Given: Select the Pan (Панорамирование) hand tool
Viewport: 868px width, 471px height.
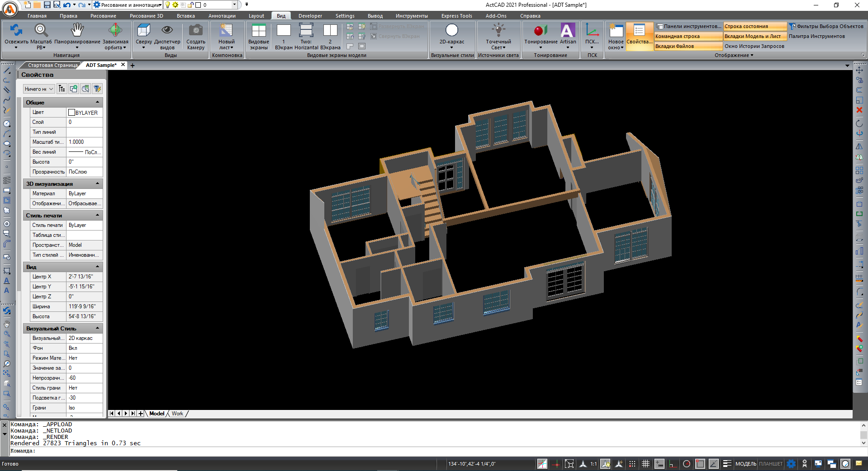Looking at the screenshot, I should tap(77, 31).
